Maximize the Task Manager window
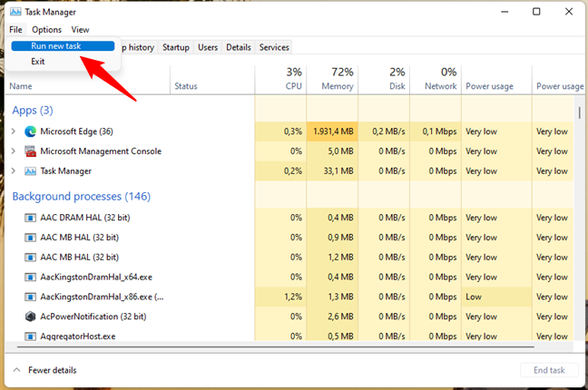 click(x=536, y=12)
